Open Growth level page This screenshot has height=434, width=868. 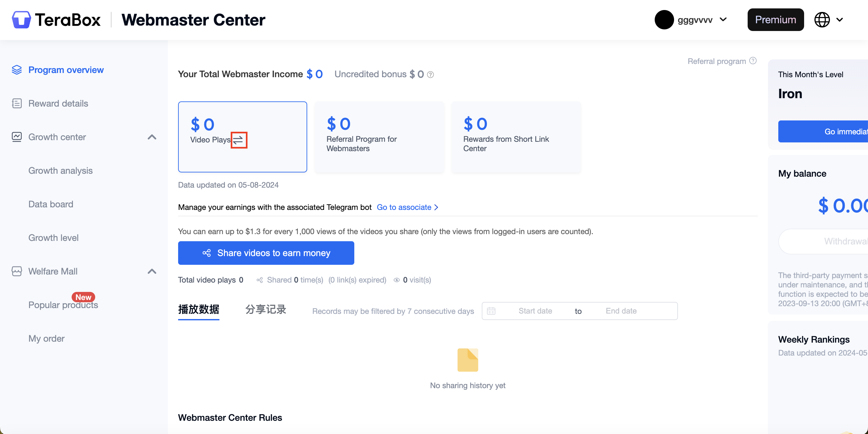coord(53,238)
